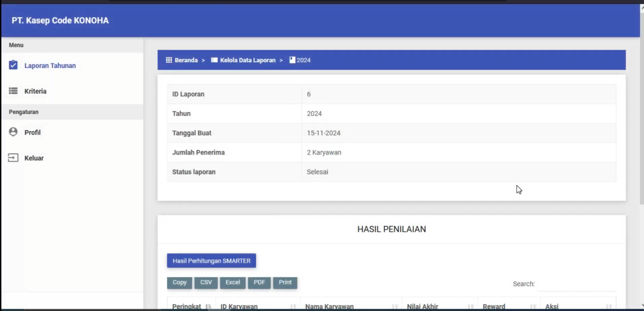
Task: Go to Kelola Data Laporan breadcrumb
Action: pyautogui.click(x=248, y=60)
